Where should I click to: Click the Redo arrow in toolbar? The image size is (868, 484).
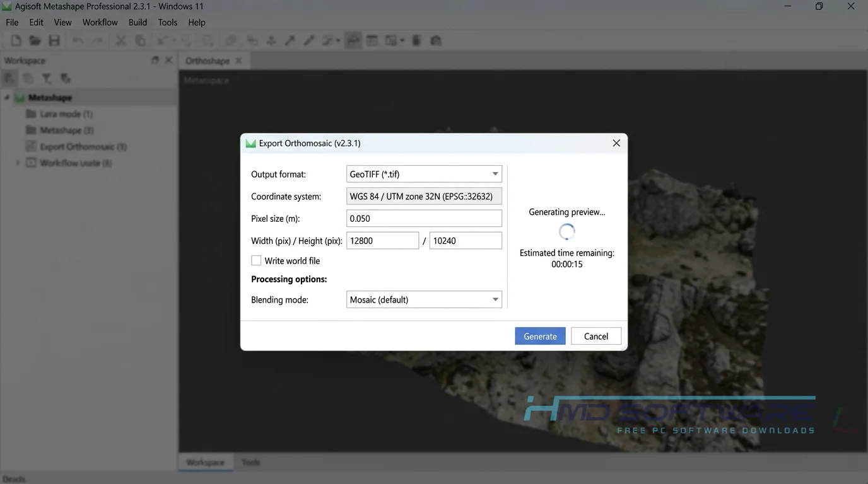(97, 40)
